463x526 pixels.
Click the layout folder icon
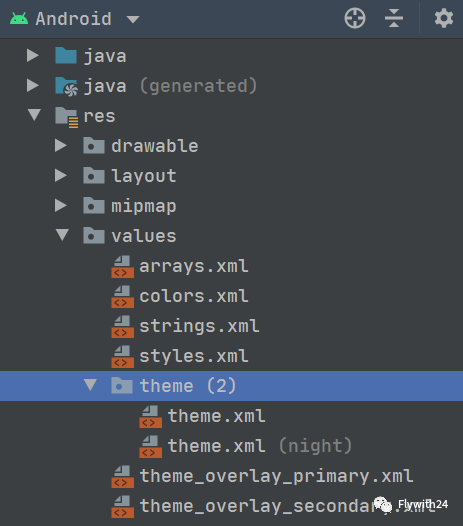[x=94, y=175]
